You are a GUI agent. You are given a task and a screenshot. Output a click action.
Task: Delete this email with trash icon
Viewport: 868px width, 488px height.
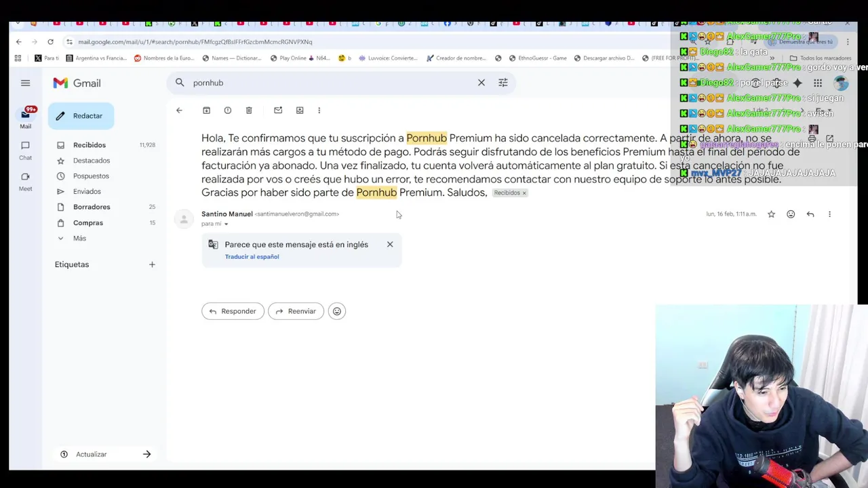(x=249, y=110)
